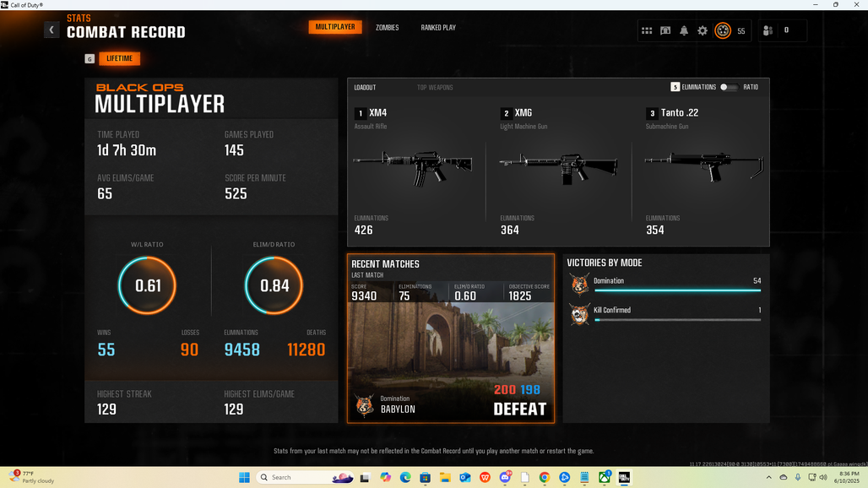The width and height of the screenshot is (868, 488).
Task: Open notifications bell in top bar
Action: pos(684,31)
